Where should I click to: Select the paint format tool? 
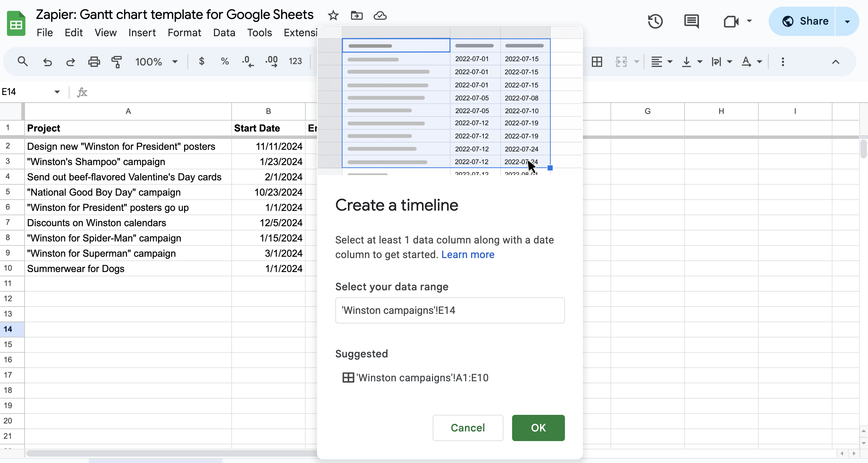pos(117,62)
